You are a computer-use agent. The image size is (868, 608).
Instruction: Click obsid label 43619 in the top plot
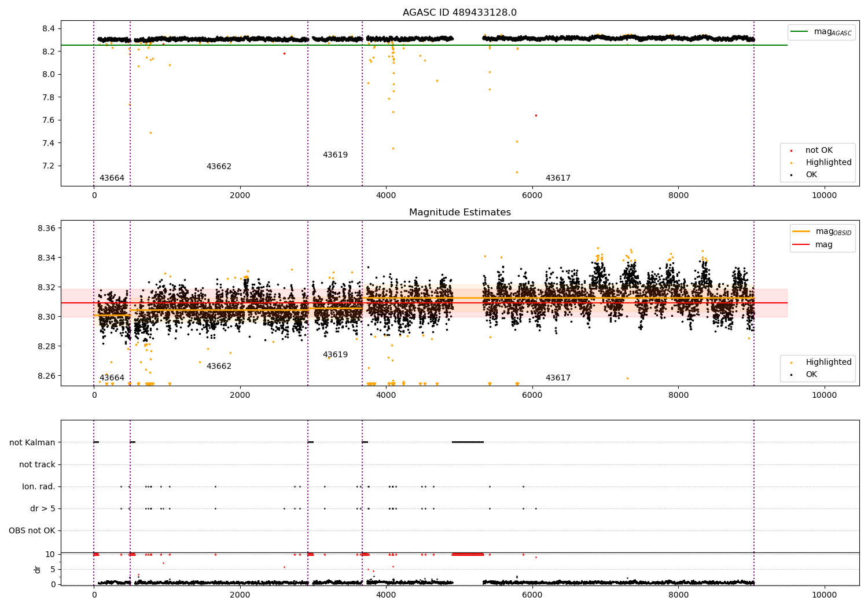[335, 155]
